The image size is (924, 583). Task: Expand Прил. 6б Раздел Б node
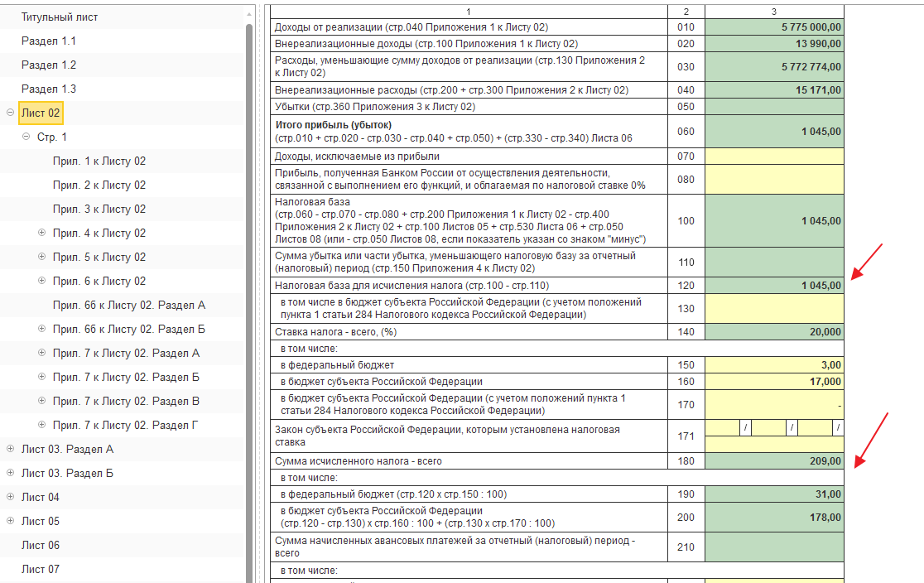tap(42, 329)
